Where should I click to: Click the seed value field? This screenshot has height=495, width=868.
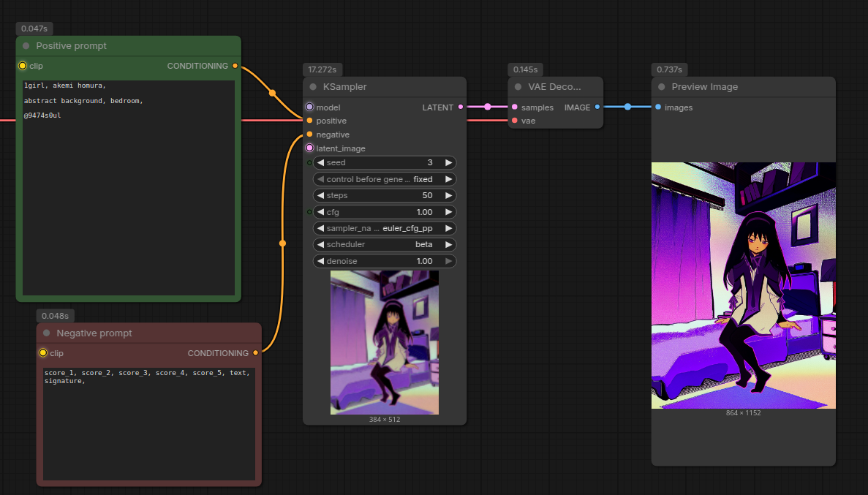click(384, 163)
